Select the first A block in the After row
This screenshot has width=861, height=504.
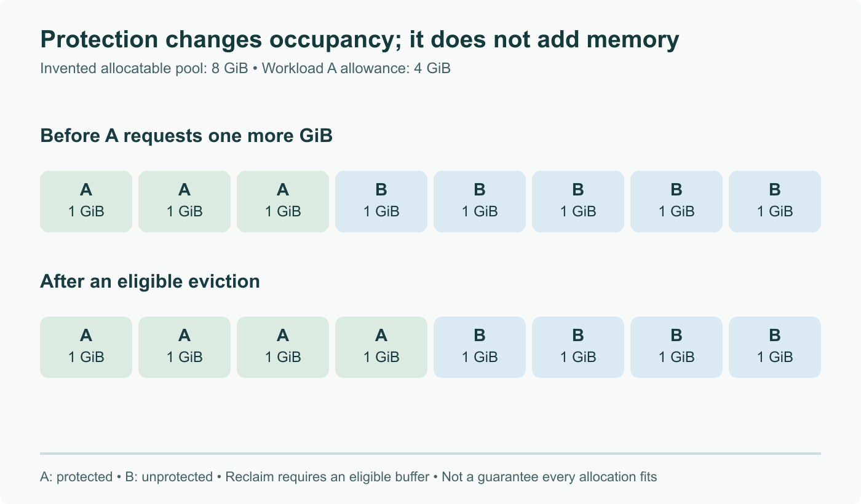click(86, 347)
